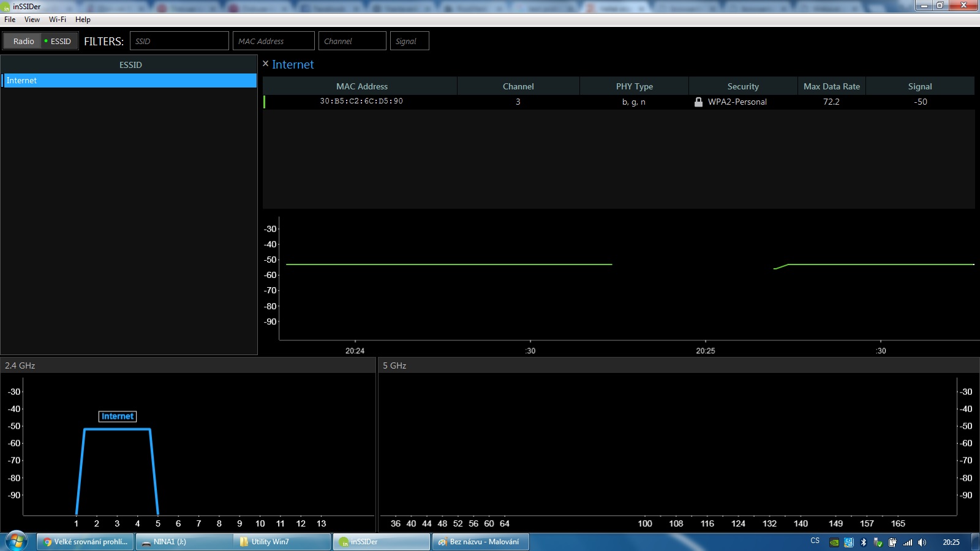Open the View menu
980x551 pixels.
pos(32,20)
